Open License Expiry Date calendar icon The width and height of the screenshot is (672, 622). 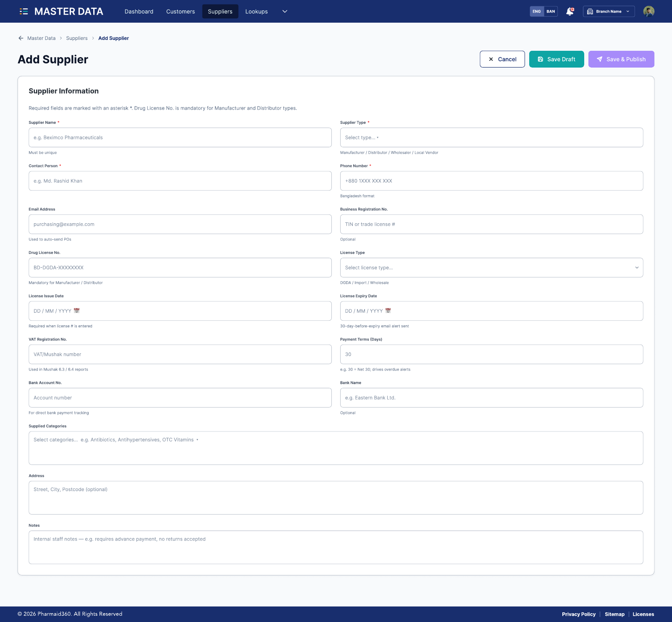[x=388, y=311]
